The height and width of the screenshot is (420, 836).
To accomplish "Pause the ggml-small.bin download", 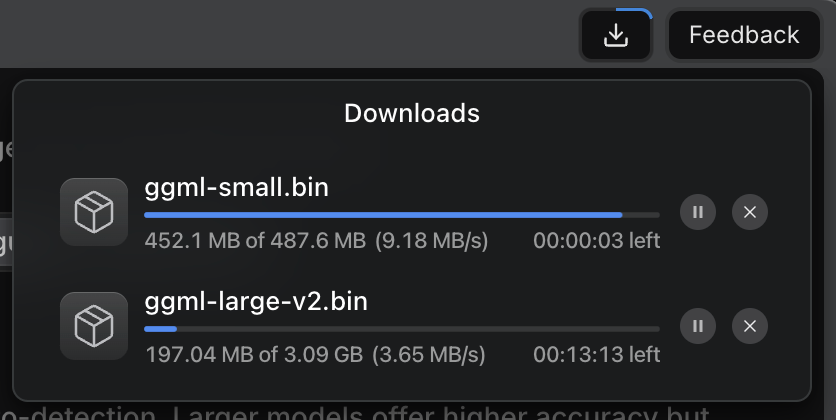I will (x=697, y=212).
